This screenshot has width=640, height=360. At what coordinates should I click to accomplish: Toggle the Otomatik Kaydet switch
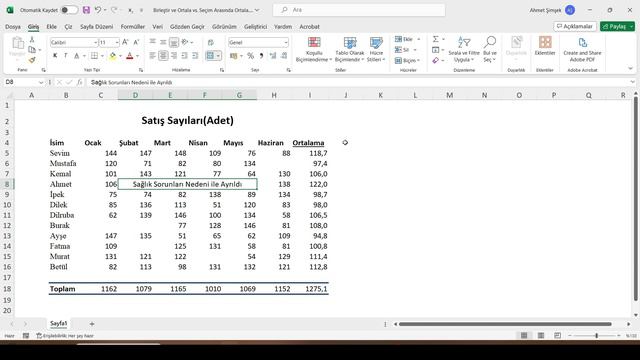point(69,10)
